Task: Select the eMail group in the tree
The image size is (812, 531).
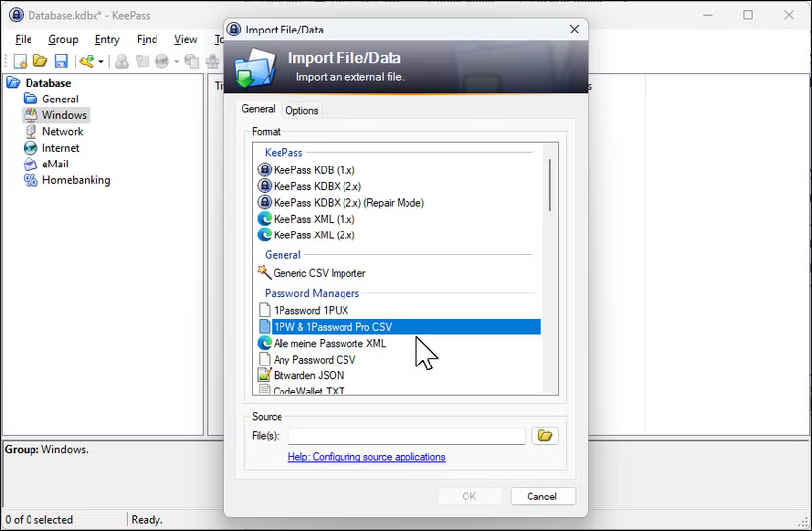Action: (x=55, y=164)
